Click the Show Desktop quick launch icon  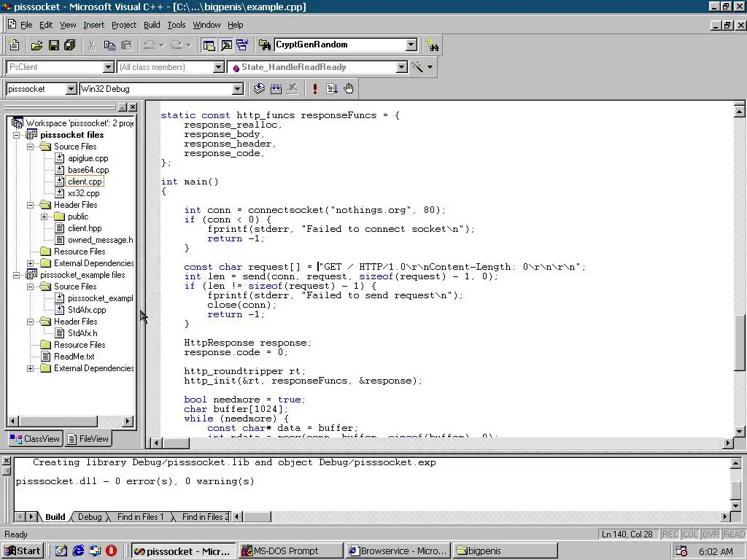(x=61, y=551)
